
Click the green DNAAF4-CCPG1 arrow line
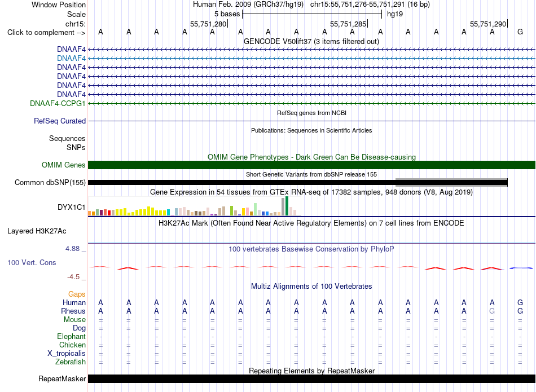click(311, 103)
